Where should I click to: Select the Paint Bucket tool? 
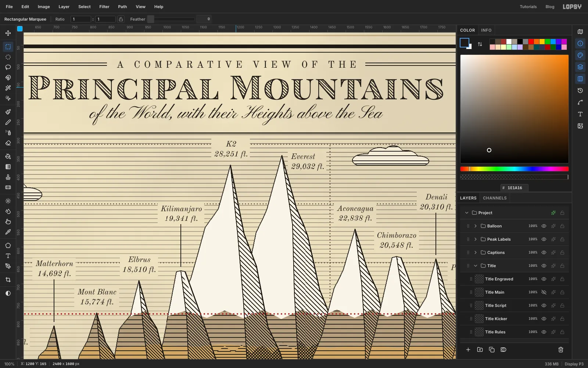point(8,156)
